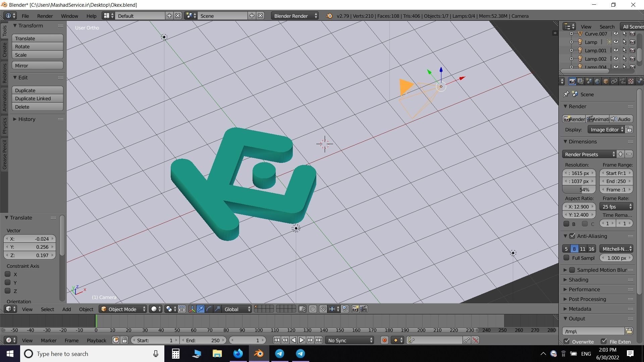This screenshot has width=644, height=362.
Task: Expand Lamp.001 tree node plus icon
Action: point(572,50)
